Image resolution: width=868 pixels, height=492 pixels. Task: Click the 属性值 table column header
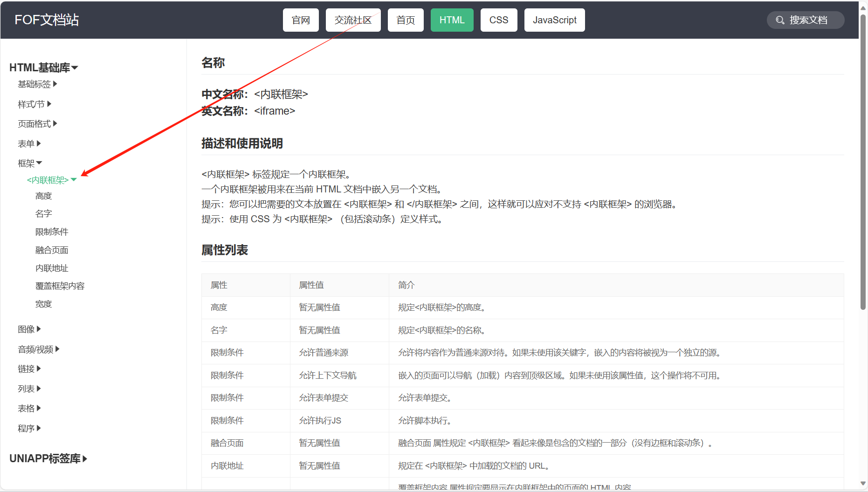pyautogui.click(x=339, y=285)
